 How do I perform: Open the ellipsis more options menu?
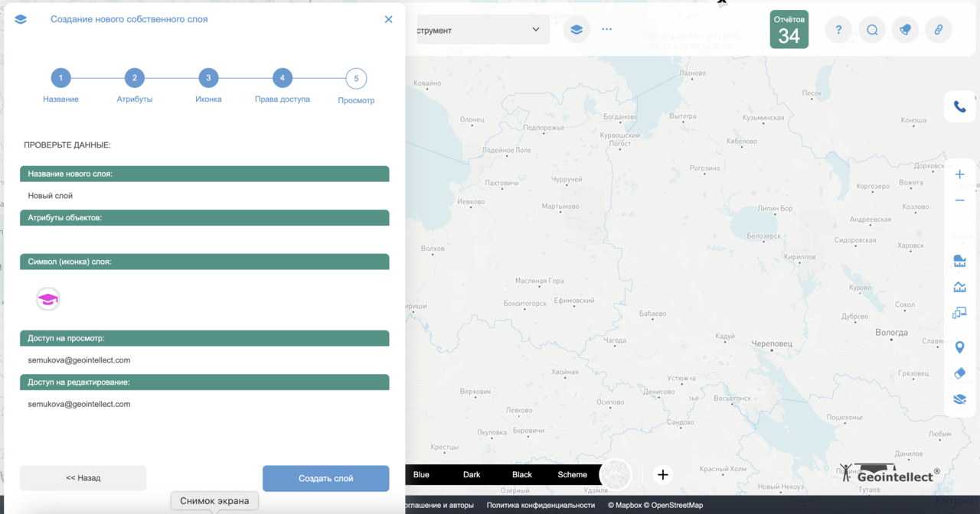coord(606,29)
